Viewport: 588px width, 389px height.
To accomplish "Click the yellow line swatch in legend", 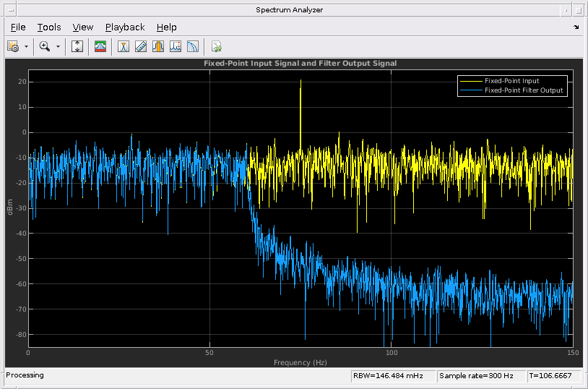I will pyautogui.click(x=472, y=81).
